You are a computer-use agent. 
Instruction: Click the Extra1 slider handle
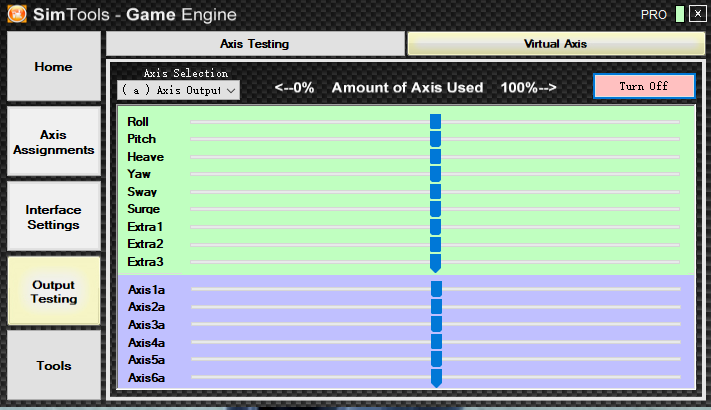click(x=435, y=226)
